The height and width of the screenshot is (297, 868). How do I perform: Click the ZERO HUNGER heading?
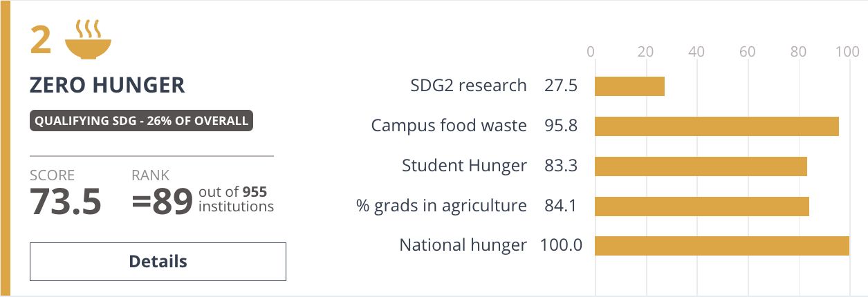coord(107,85)
